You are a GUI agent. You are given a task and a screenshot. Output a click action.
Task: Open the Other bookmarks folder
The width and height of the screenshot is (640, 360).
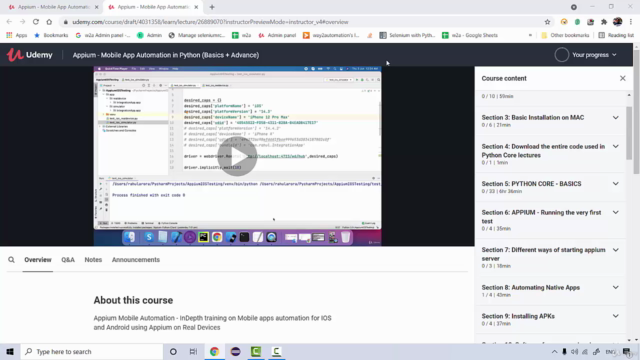[565, 36]
